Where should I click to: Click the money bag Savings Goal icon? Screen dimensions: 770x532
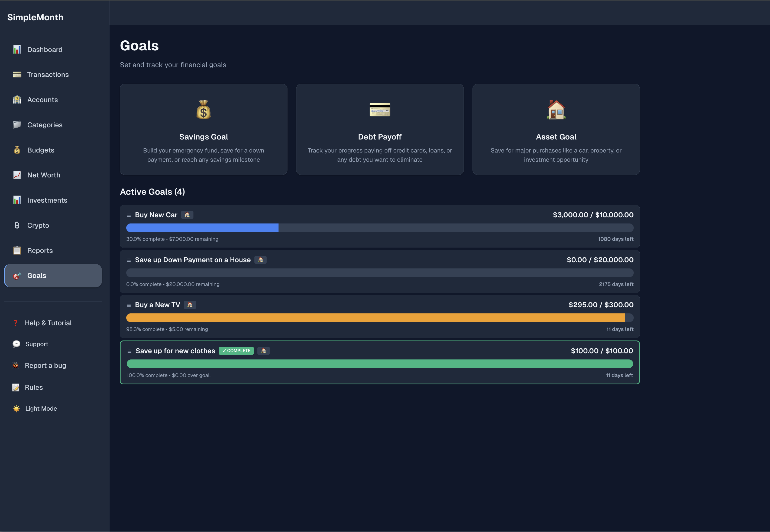203,110
